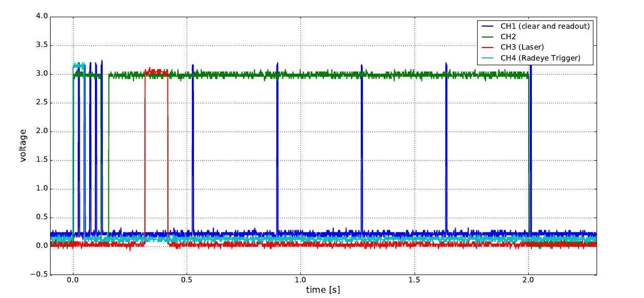
Task: Click the cyan CH4 legend line swatch
Action: tap(488, 58)
